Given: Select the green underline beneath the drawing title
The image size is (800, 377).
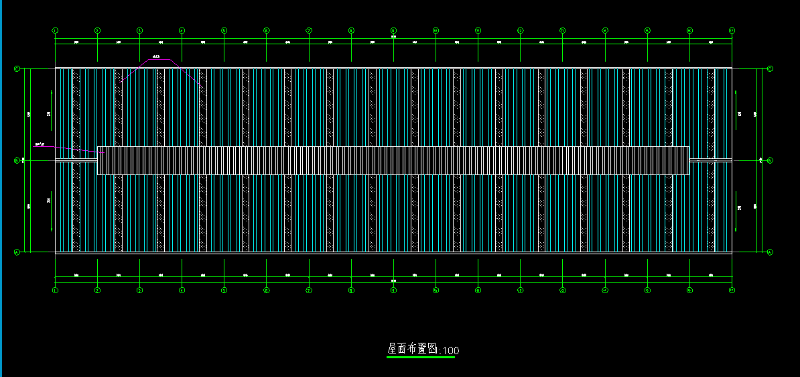Looking at the screenshot, I should pyautogui.click(x=421, y=357).
